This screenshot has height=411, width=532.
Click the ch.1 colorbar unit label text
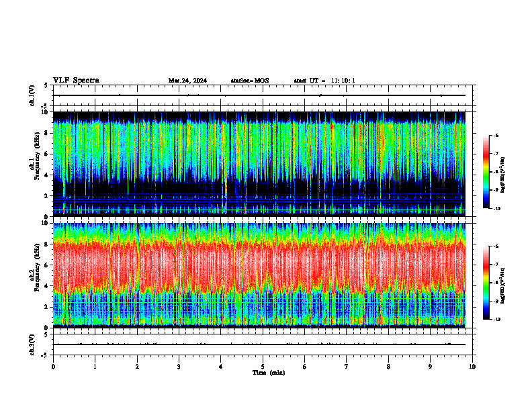click(x=503, y=175)
